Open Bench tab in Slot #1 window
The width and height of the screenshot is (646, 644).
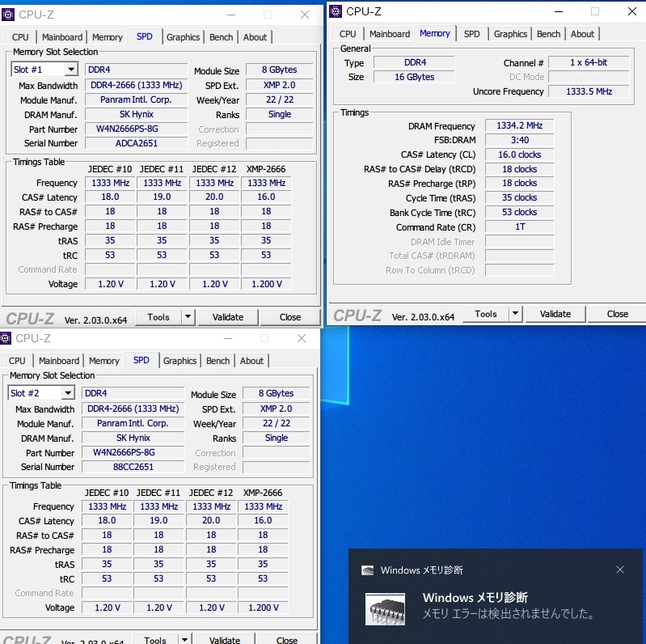[221, 37]
